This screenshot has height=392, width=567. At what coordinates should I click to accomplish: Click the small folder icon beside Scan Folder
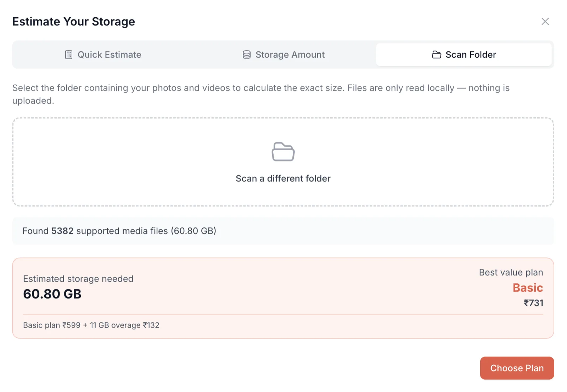point(436,55)
